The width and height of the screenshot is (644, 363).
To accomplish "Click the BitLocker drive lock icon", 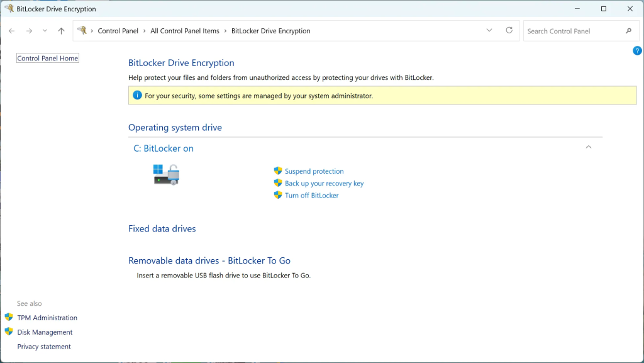I will tap(167, 174).
